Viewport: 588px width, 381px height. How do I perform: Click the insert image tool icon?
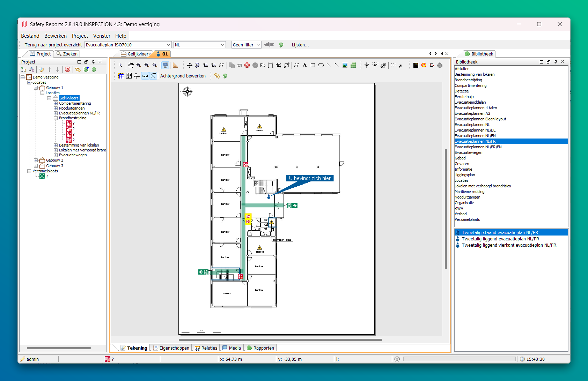345,65
